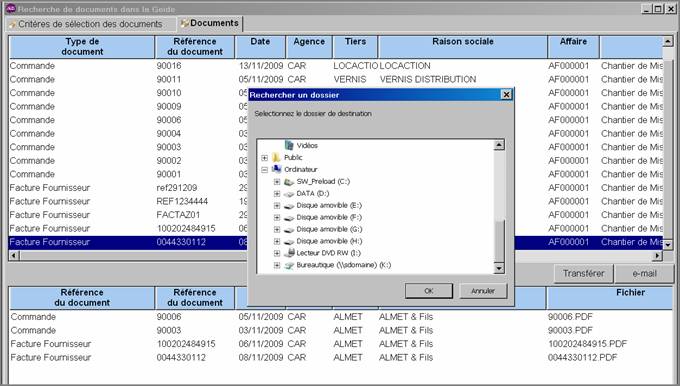Close the Rechercher un dossier dialog

(506, 95)
